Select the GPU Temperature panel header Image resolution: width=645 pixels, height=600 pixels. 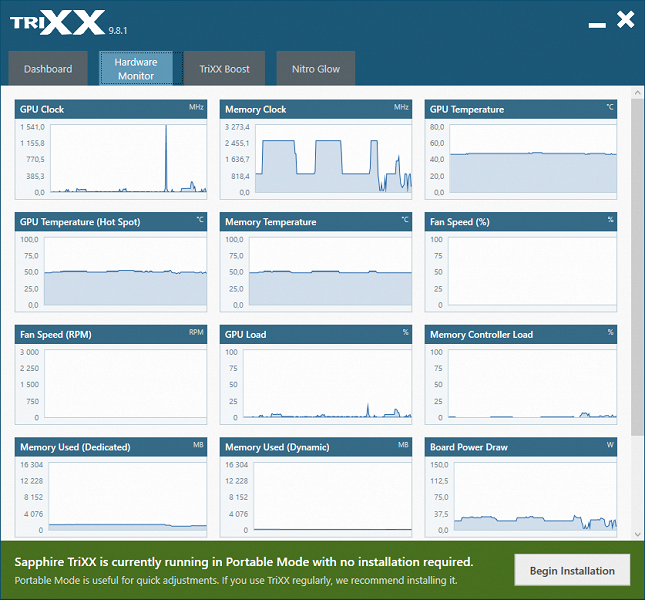click(521, 109)
